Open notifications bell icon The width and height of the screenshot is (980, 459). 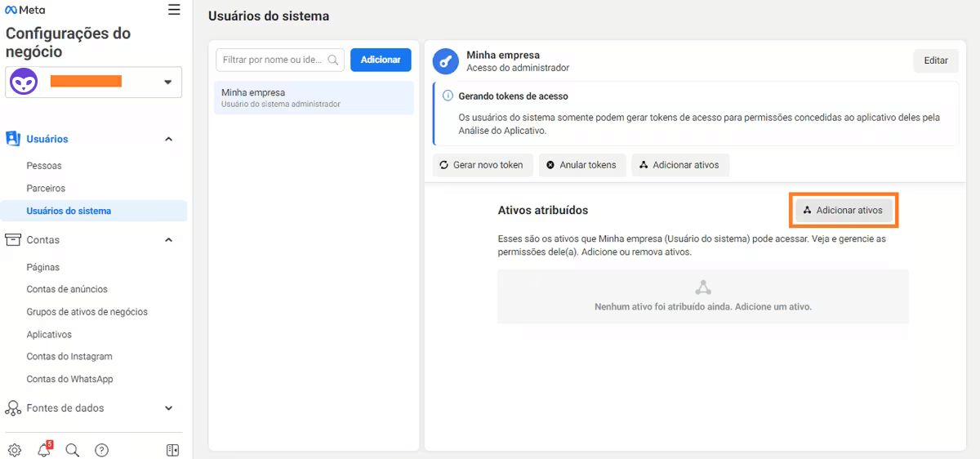(x=44, y=450)
